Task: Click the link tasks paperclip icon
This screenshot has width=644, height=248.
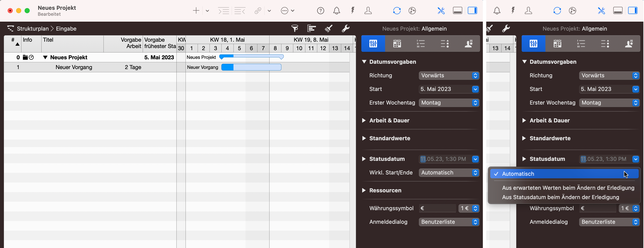Action: (258, 11)
